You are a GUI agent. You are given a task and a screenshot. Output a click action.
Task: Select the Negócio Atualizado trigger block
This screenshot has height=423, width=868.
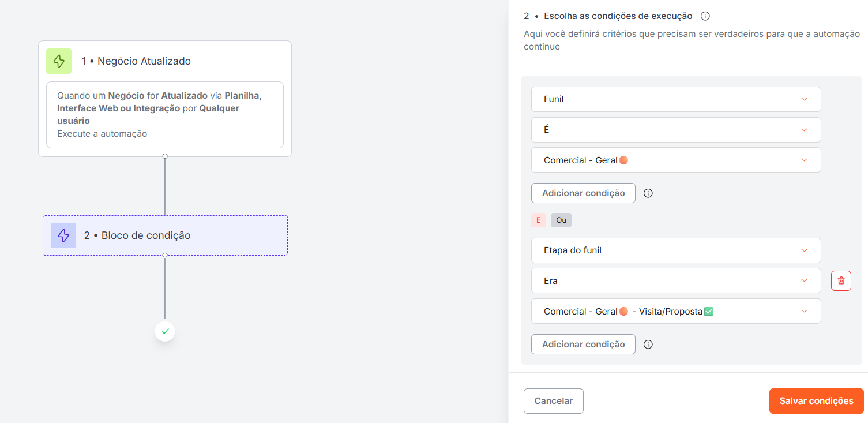(165, 99)
